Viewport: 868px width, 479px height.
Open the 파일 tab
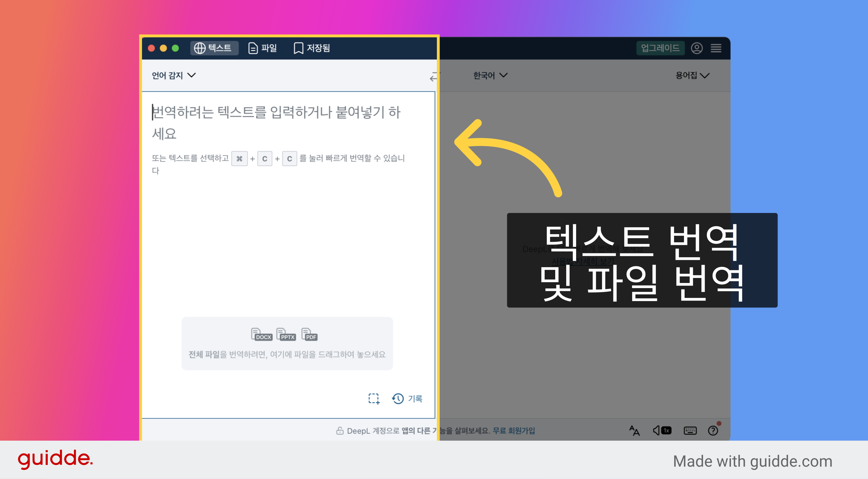[x=262, y=48]
